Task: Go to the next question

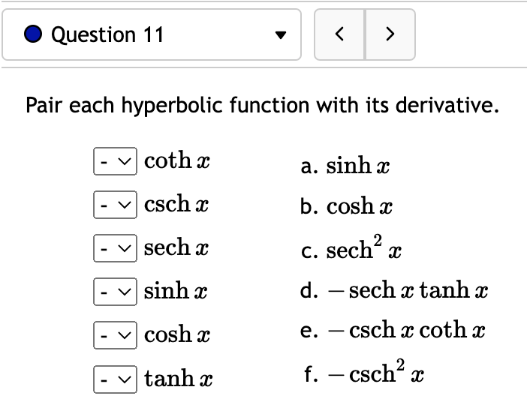Action: (390, 34)
